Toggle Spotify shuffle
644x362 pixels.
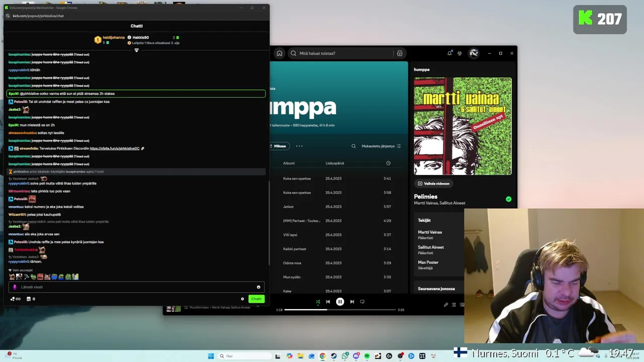click(x=317, y=302)
